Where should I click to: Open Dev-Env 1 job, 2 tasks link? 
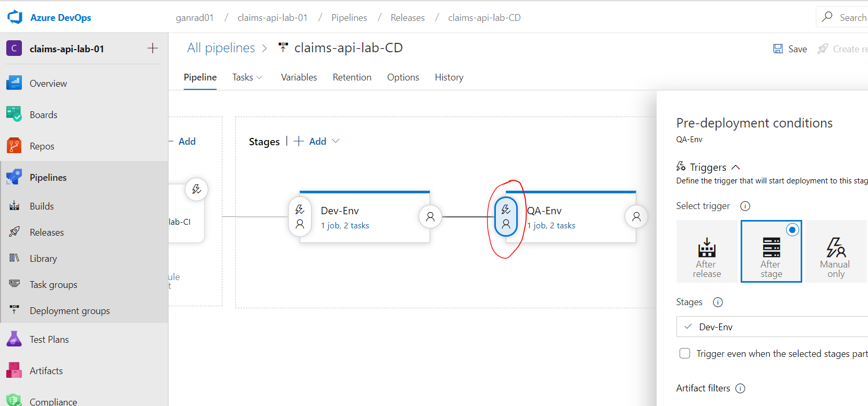click(x=345, y=226)
